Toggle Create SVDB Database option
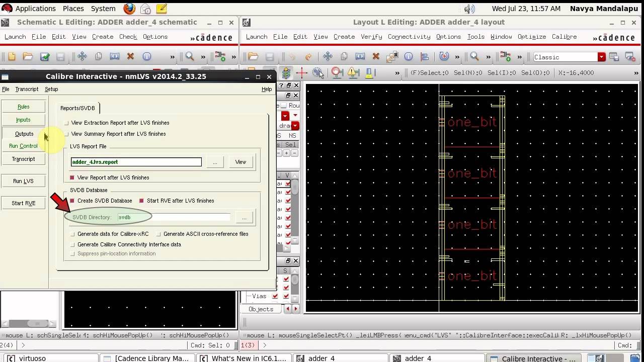This screenshot has height=362, width=644. tap(72, 201)
